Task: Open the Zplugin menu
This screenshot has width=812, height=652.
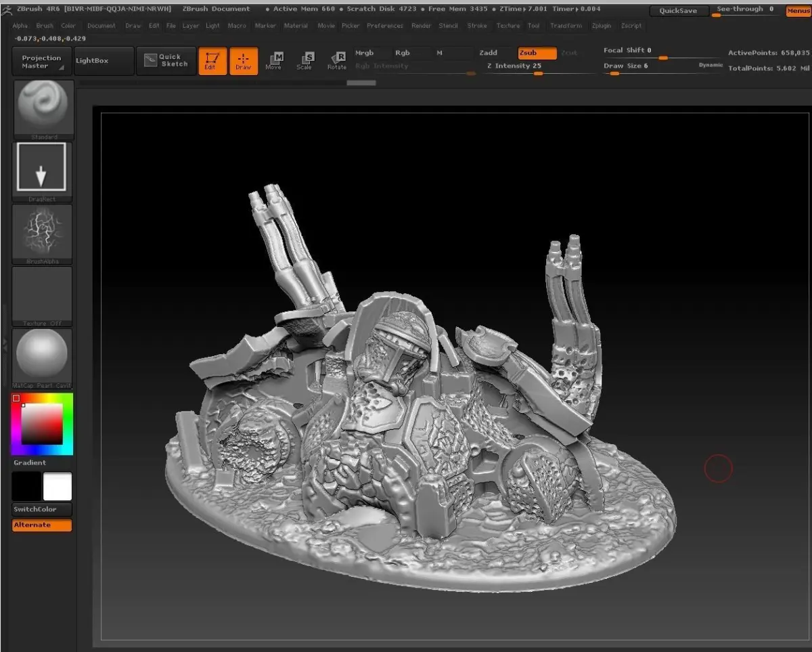Action: pos(602,26)
